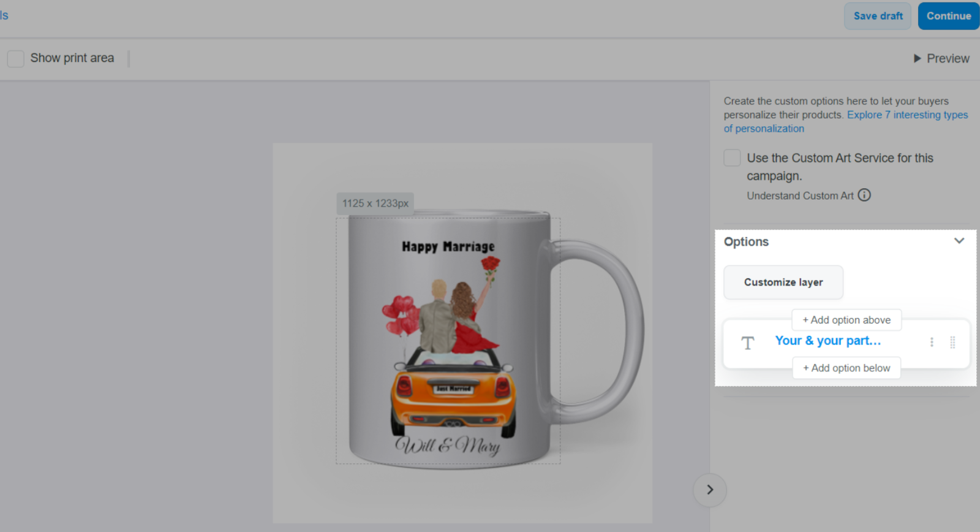Enable the Custom Art Service checkbox
The height and width of the screenshot is (532, 980).
click(x=732, y=158)
